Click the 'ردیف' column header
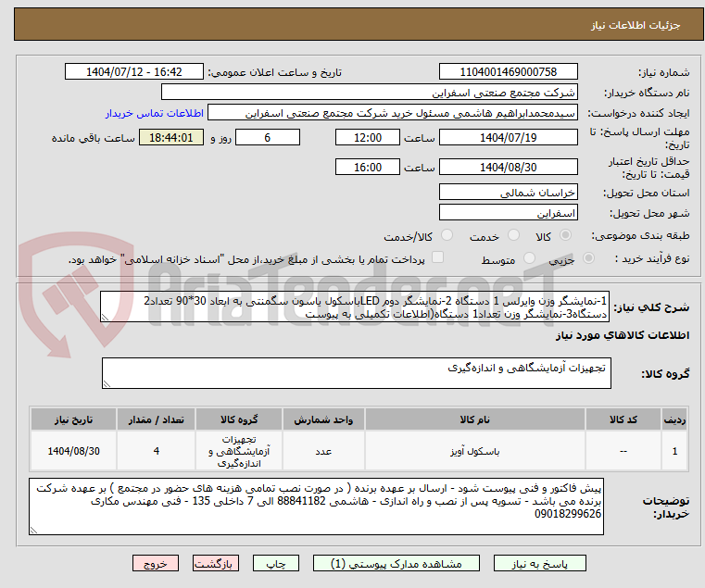705x588 pixels. pos(674,419)
